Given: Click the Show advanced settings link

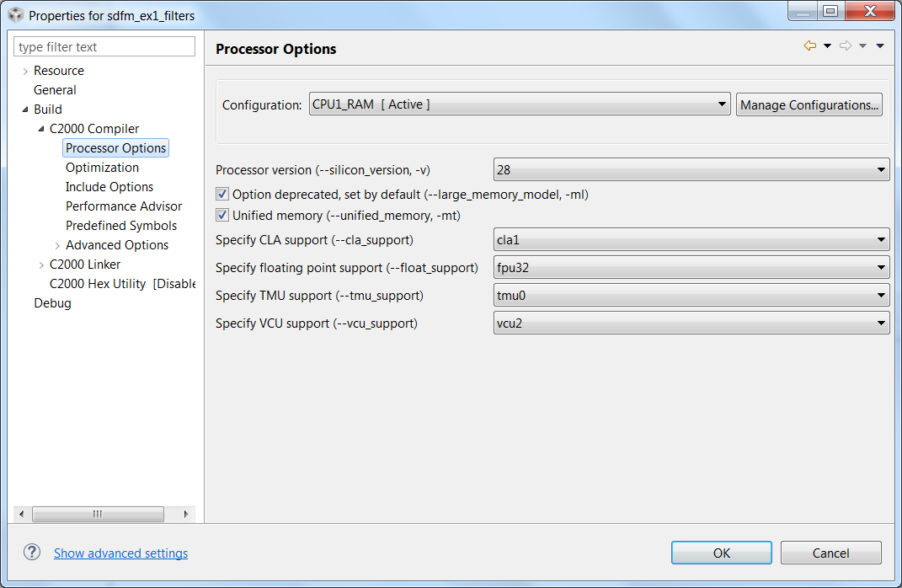Looking at the screenshot, I should 120,553.
